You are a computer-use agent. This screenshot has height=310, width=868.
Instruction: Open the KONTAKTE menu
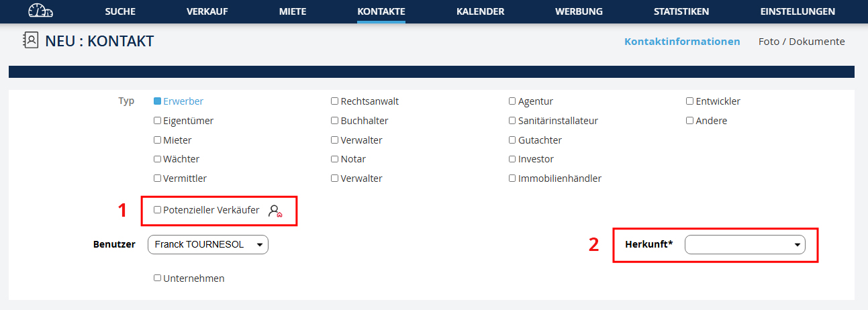click(381, 11)
